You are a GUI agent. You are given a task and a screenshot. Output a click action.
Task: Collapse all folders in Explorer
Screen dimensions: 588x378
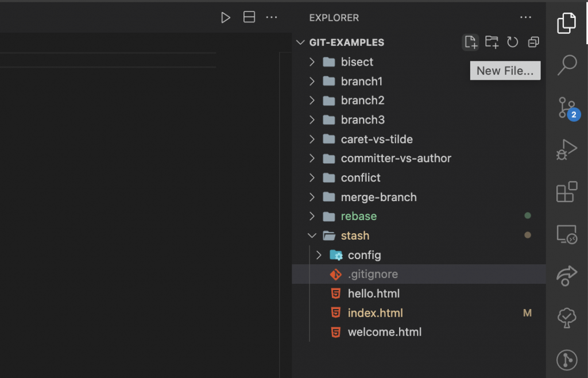click(x=533, y=42)
